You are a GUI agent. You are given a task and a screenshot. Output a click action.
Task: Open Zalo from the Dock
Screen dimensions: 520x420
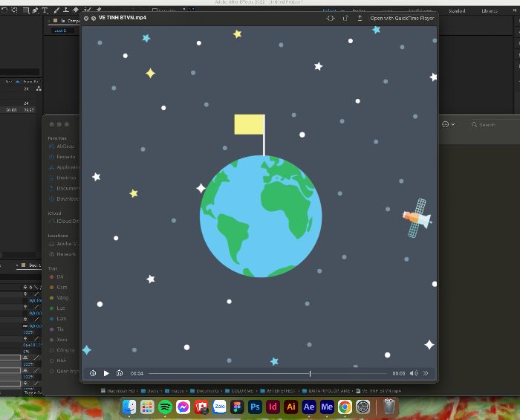click(x=219, y=407)
